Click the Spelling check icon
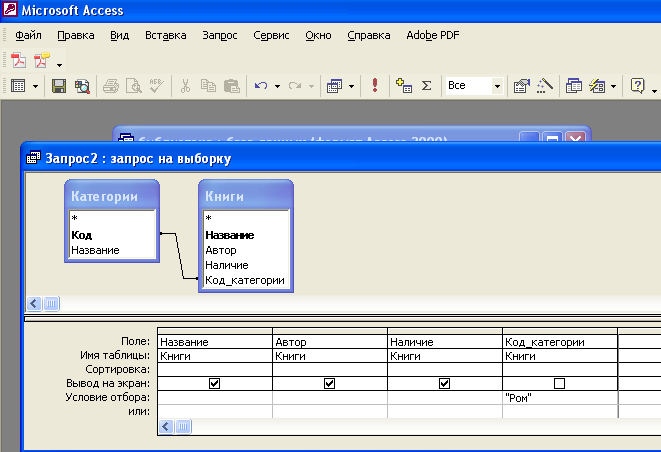The width and height of the screenshot is (661, 452). pyautogui.click(x=156, y=86)
